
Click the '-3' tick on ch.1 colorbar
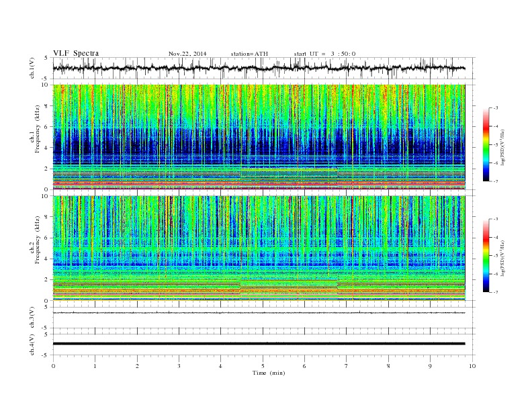coord(495,108)
